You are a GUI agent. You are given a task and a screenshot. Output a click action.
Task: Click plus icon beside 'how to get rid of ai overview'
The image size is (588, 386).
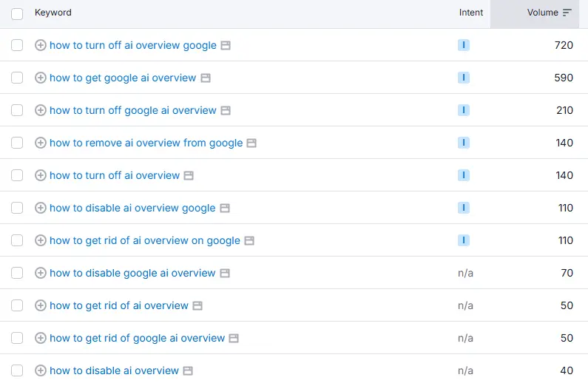click(41, 306)
